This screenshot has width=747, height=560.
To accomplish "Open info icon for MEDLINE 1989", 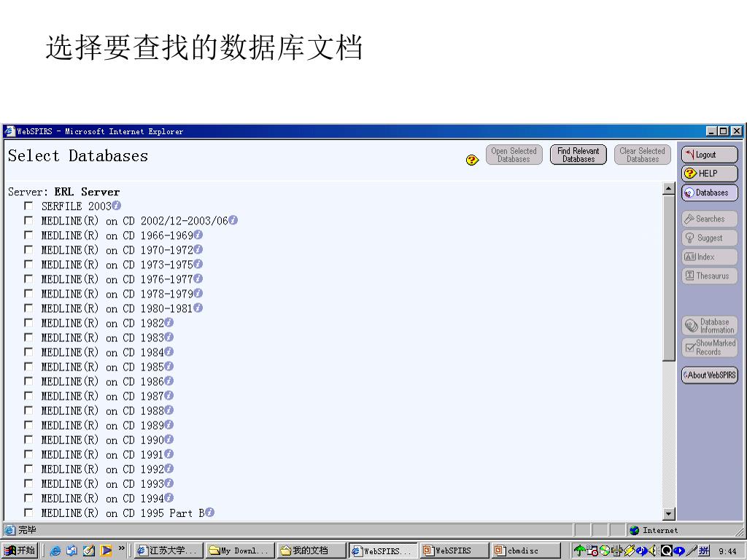I will click(169, 425).
